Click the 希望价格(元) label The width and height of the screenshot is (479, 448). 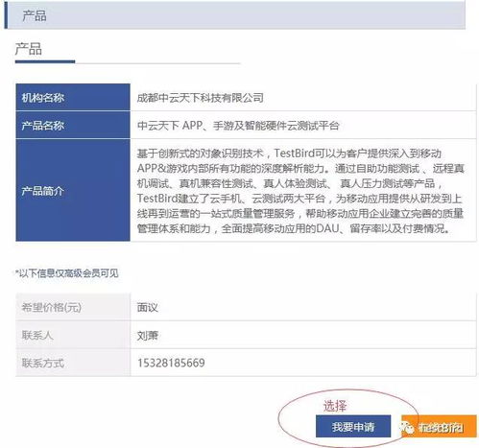tap(51, 307)
